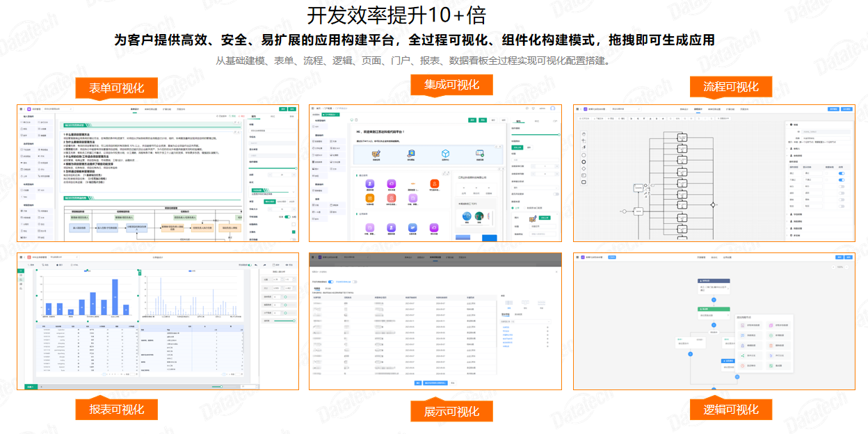868x434 pixels.
Task: Enable the last grey switch in flow properties
Action: pyautogui.click(x=842, y=206)
